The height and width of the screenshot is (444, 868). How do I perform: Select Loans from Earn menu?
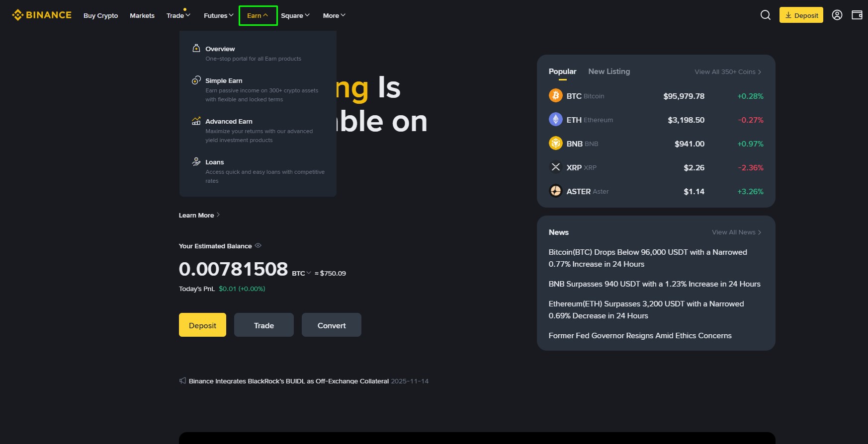click(x=258, y=171)
